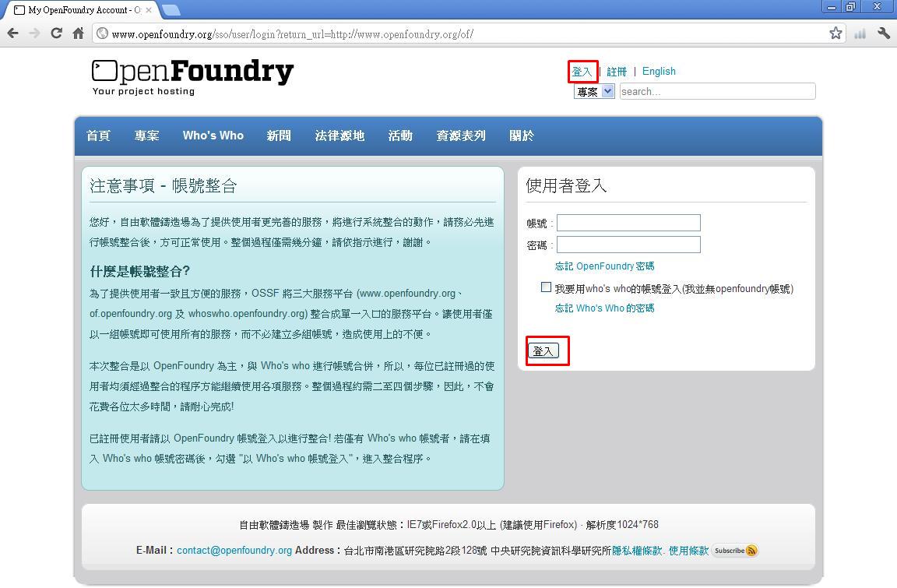Open 使用條款 terms link
Screen dimensions: 897x588
pos(689,551)
